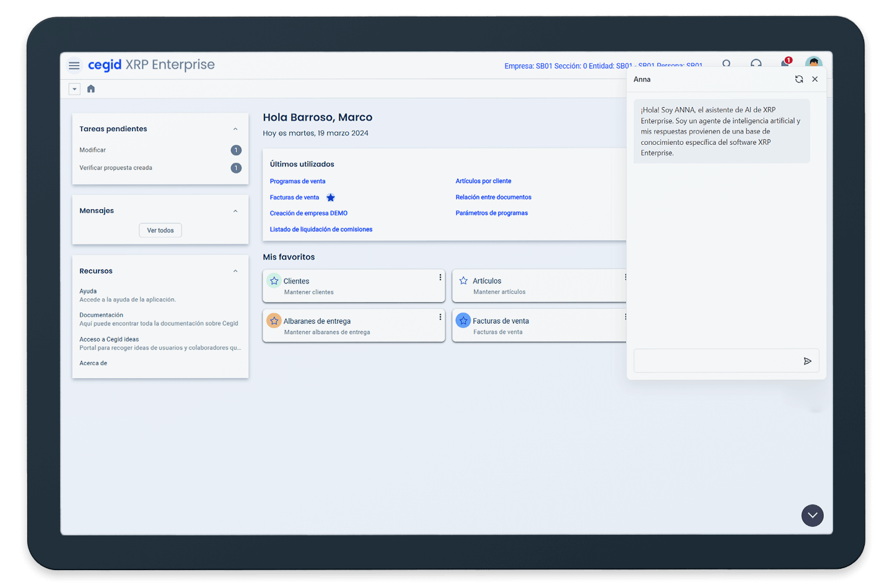Open the Clientes card three-dot menu
This screenshot has height=588, width=892.
click(440, 278)
